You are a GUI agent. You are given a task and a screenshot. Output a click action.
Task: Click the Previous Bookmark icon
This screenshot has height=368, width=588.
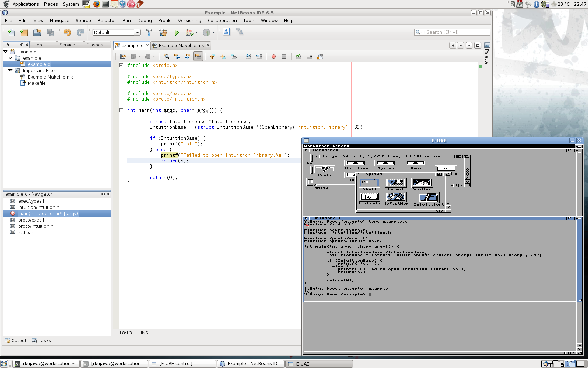pos(212,56)
